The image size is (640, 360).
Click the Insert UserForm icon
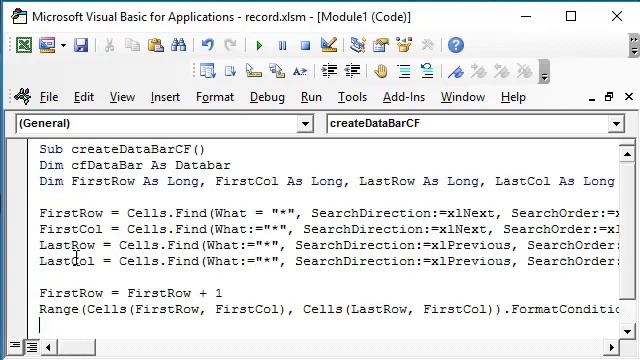(47, 45)
